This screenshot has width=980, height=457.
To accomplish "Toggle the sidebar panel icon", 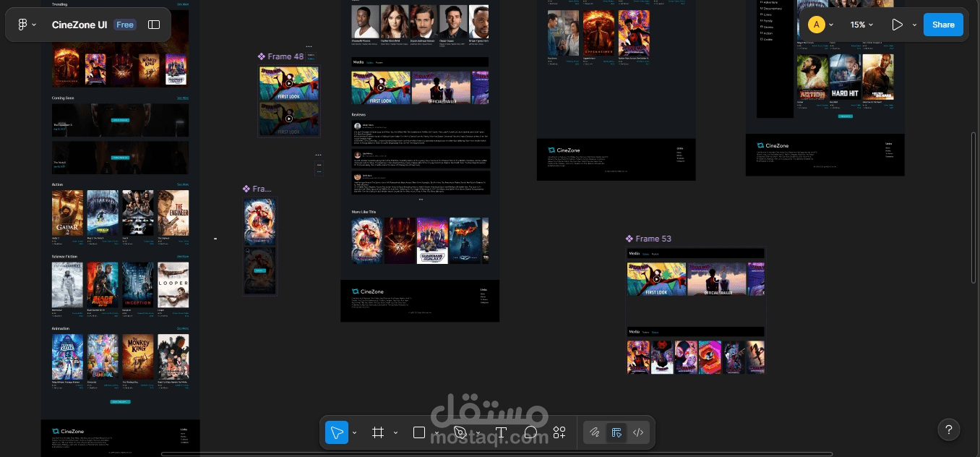I will (x=154, y=25).
